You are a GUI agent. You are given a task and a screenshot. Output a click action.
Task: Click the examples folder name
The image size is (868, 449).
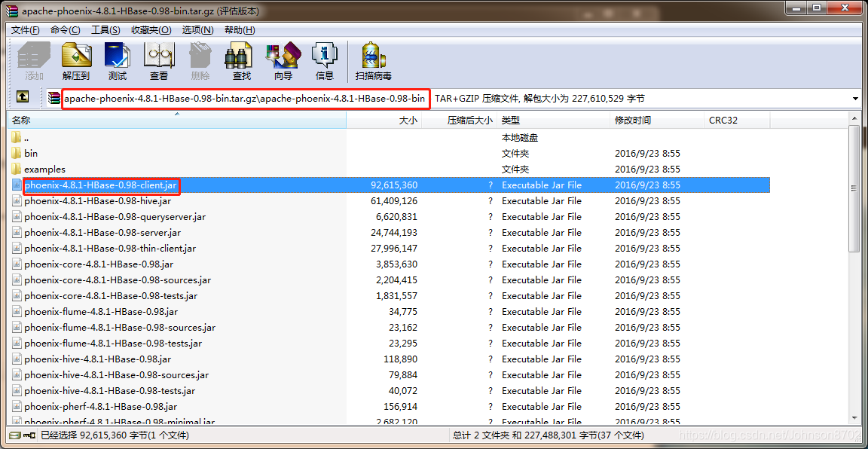pyautogui.click(x=45, y=169)
